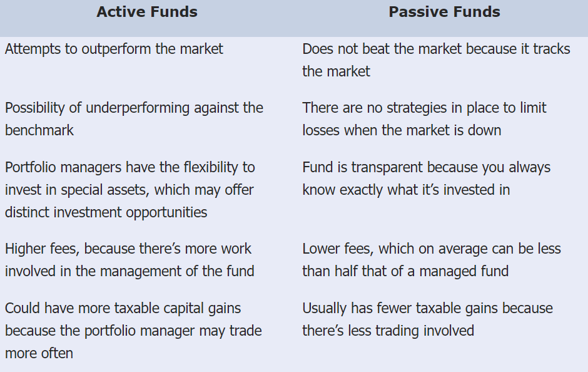Select the 'Attempts to outperform the market' cell
The image size is (588, 372).
[x=114, y=49]
